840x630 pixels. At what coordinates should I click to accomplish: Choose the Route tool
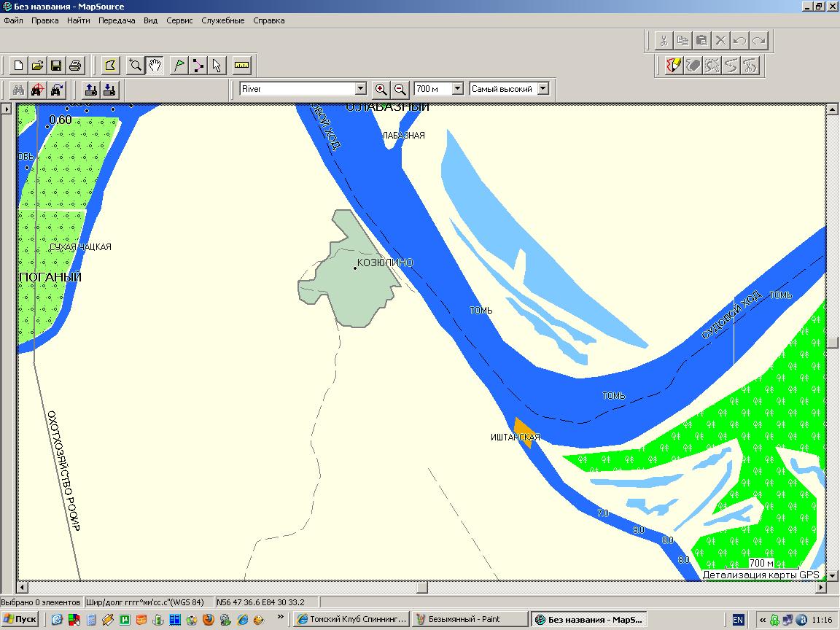tap(198, 66)
